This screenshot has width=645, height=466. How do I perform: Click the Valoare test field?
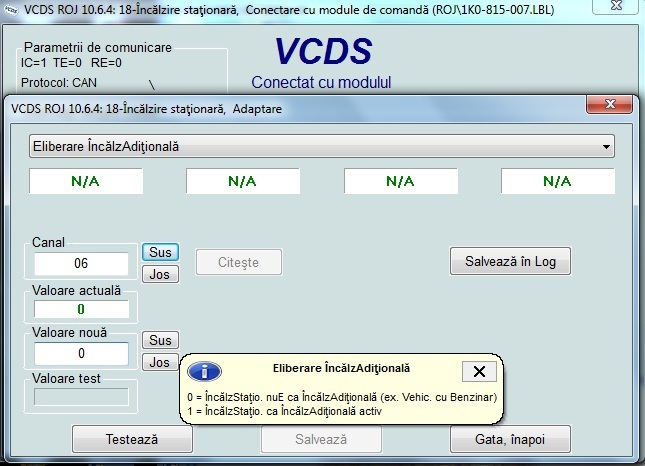coord(81,397)
